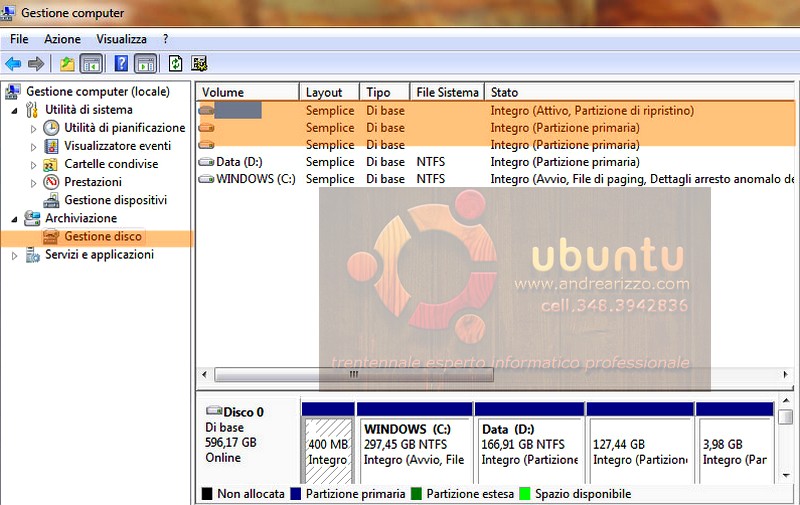Select the 3,98 GB partition block

735,443
